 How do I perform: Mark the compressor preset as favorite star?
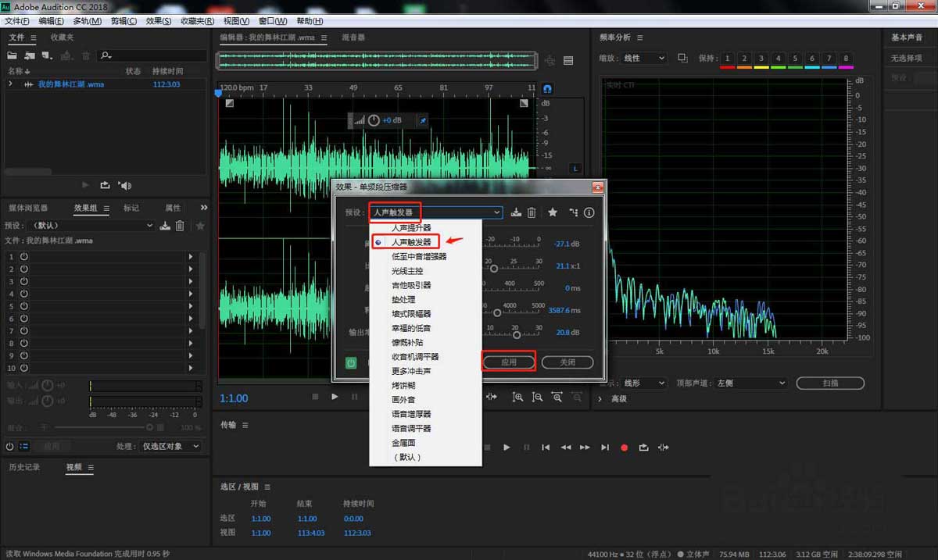click(553, 212)
